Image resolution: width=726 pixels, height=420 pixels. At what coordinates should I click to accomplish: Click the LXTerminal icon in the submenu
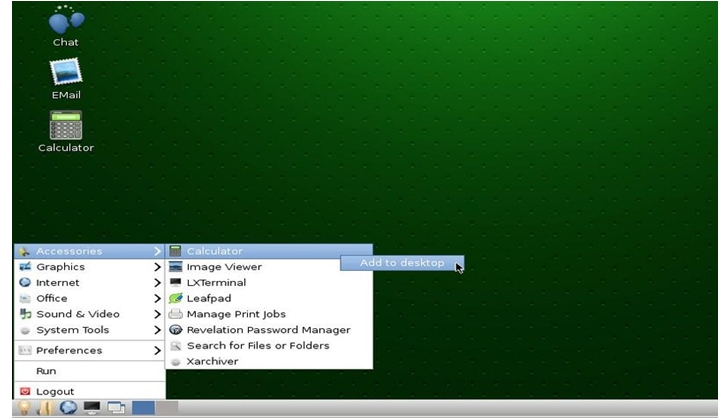click(x=175, y=282)
